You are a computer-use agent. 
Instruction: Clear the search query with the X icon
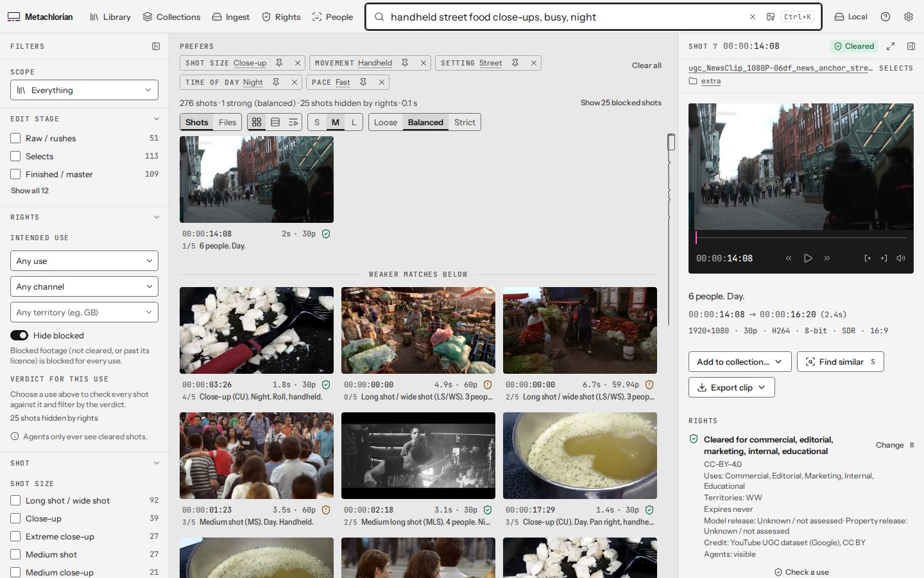click(x=753, y=17)
